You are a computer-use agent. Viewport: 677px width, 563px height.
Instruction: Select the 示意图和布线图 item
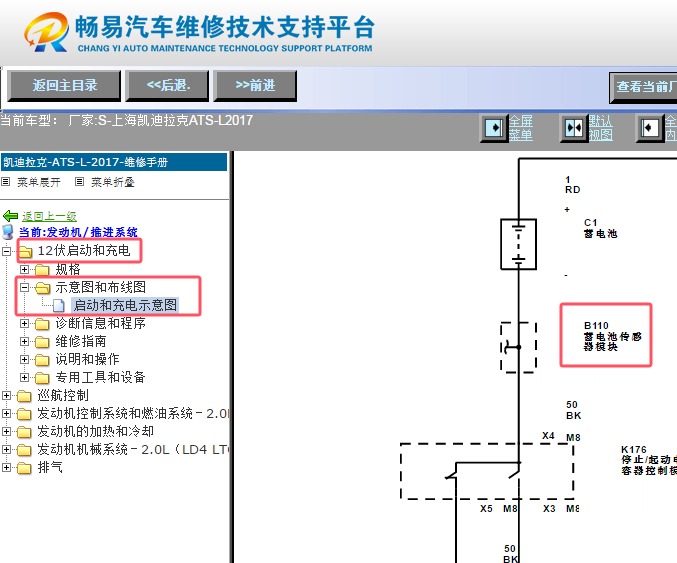101,287
